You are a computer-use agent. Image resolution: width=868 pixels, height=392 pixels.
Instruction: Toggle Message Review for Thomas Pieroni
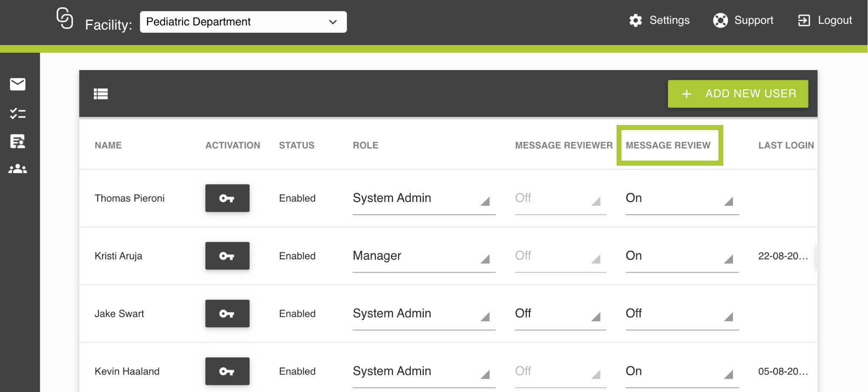click(681, 199)
